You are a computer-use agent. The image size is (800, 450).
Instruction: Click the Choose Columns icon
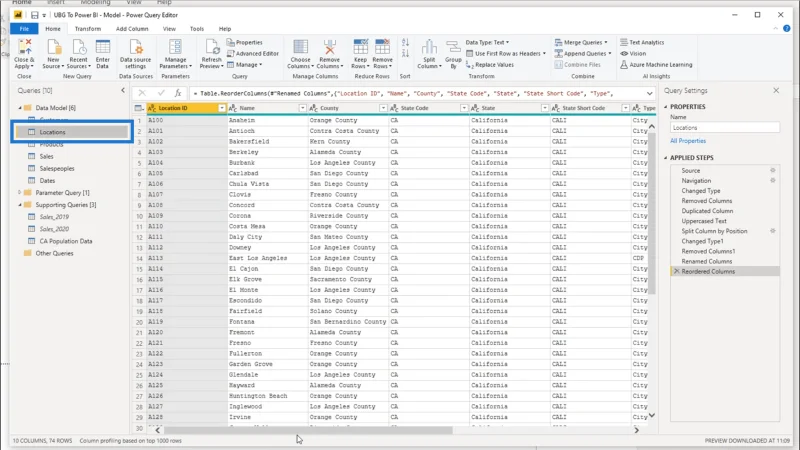click(x=301, y=47)
